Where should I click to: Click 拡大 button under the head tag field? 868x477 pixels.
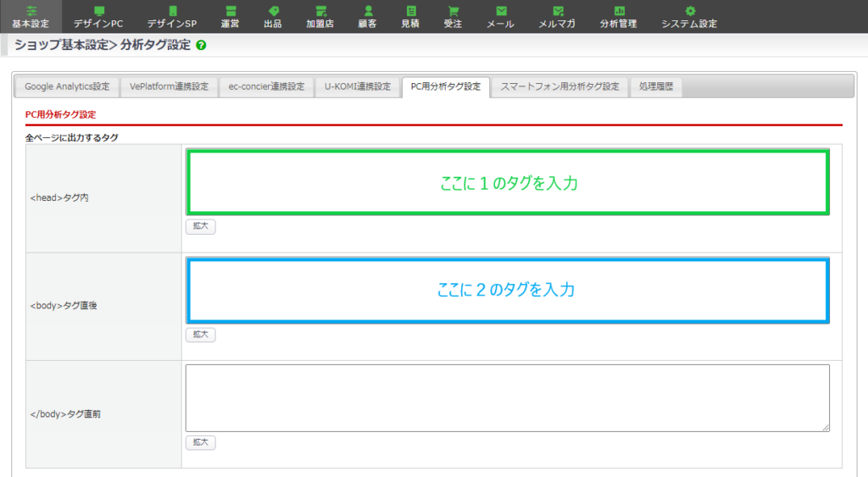tap(200, 226)
